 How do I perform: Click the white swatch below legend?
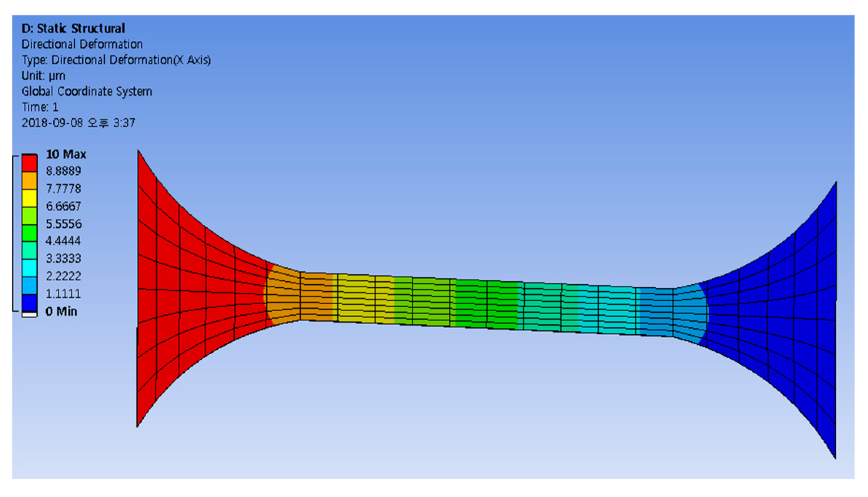[x=29, y=315]
